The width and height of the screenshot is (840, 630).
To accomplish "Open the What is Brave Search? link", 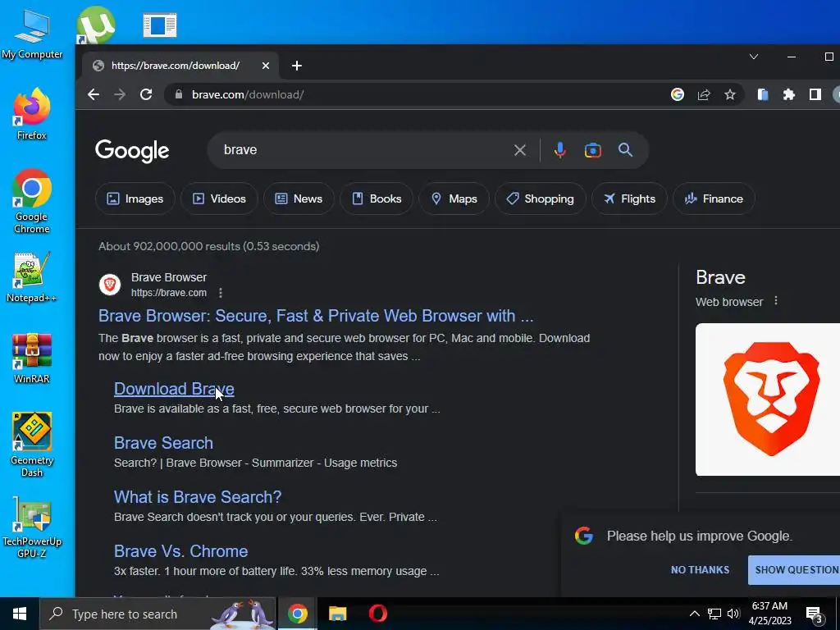I will click(x=198, y=497).
